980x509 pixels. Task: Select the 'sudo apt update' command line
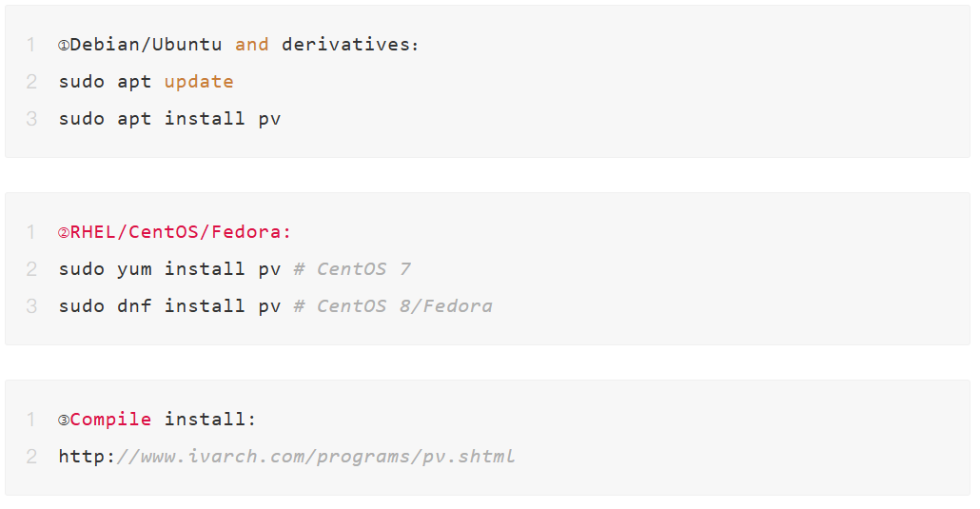click(x=146, y=82)
